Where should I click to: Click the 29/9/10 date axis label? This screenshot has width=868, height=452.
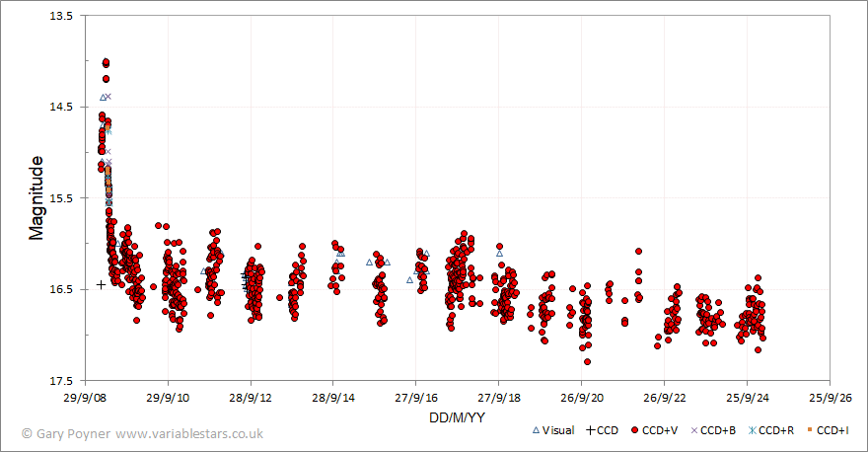(x=169, y=398)
